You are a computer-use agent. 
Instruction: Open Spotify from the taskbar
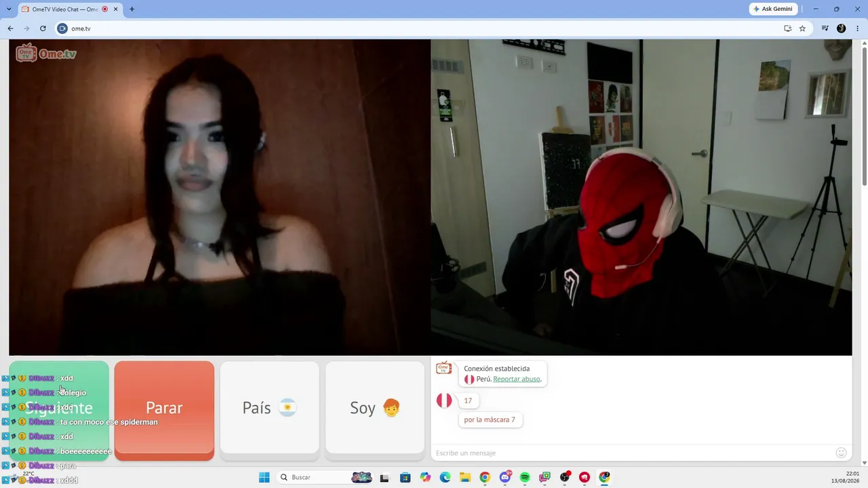pyautogui.click(x=525, y=477)
